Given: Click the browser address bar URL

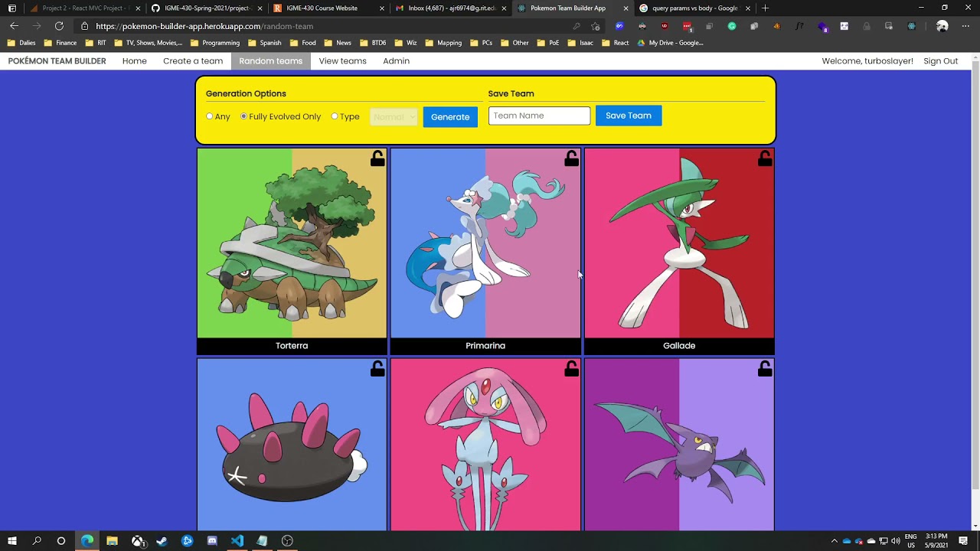Looking at the screenshot, I should [x=204, y=26].
